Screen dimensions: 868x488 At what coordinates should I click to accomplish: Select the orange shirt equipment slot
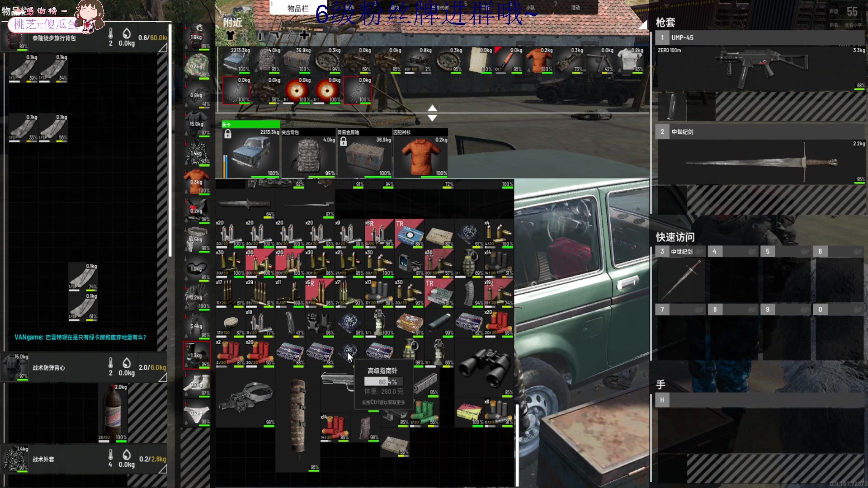[197, 181]
